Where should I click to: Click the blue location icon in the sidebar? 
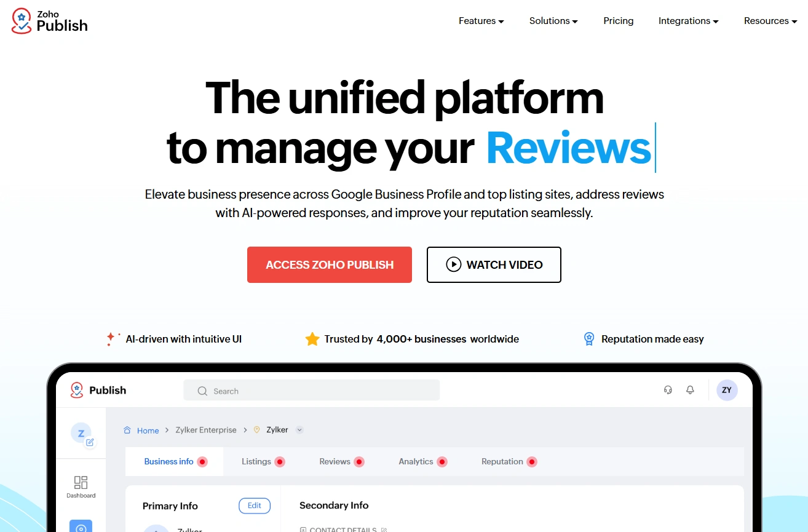[81, 526]
